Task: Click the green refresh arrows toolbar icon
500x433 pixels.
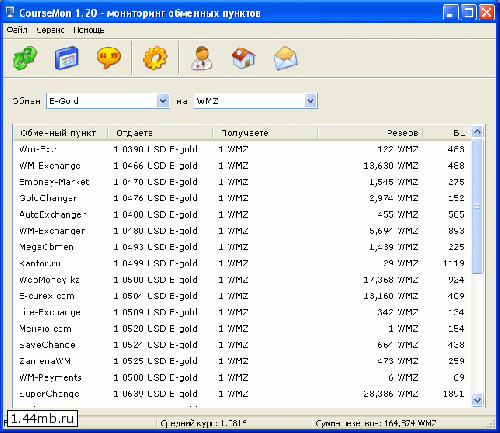Action: (25, 58)
